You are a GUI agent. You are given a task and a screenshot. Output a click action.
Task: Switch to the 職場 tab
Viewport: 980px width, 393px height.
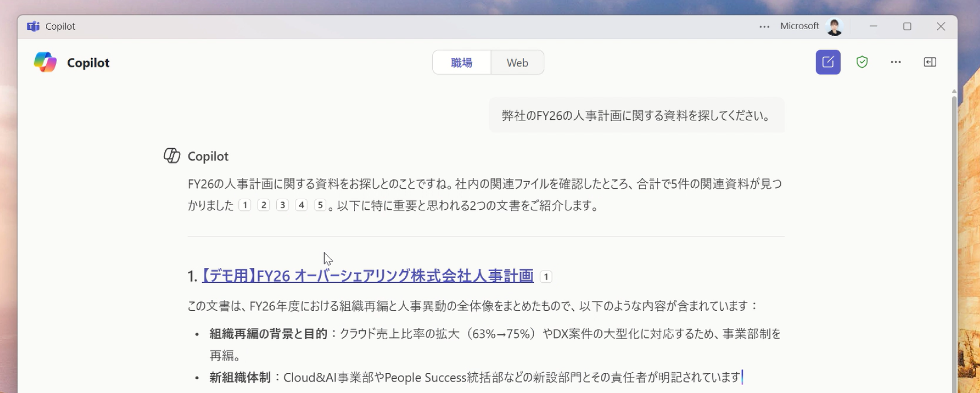tap(462, 62)
